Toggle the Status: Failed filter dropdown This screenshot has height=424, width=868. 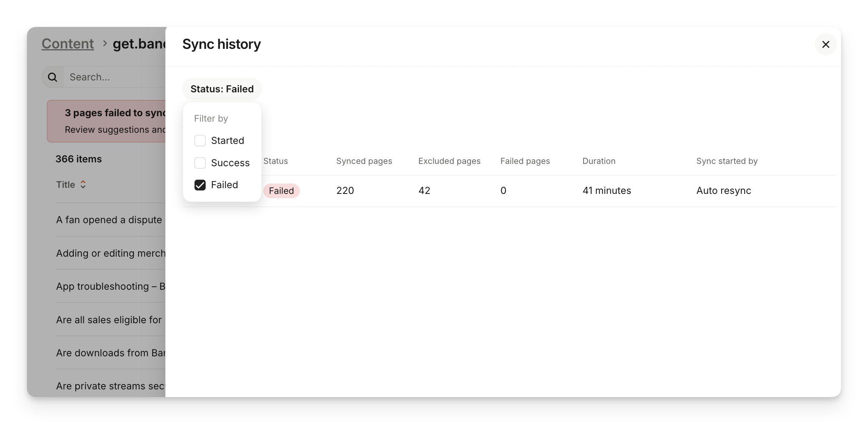(x=222, y=89)
